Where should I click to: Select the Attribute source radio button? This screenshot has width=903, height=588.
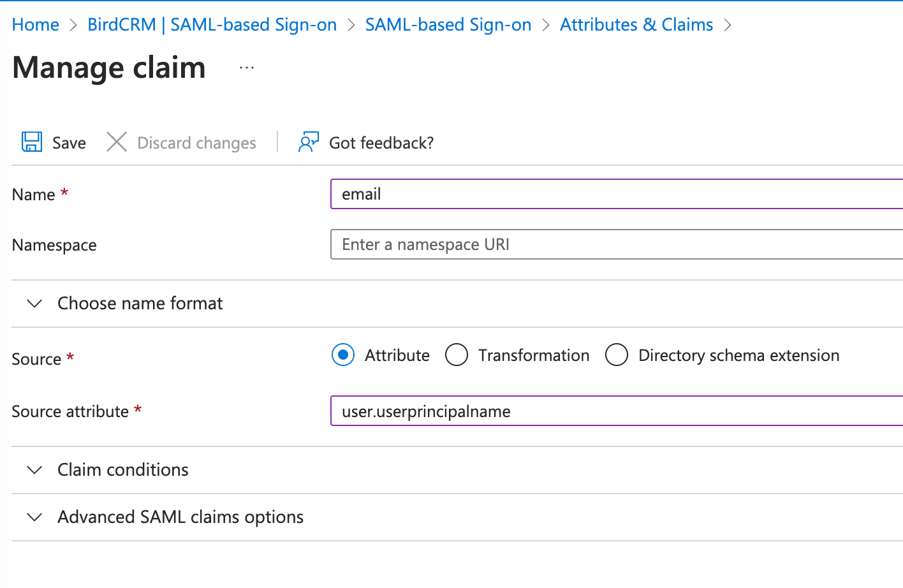click(343, 355)
